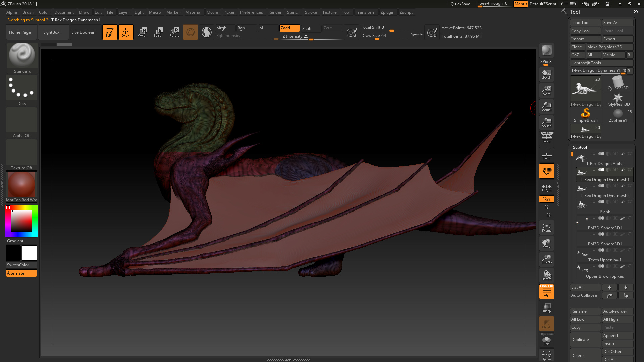Select the Rotate transform tool
The height and width of the screenshot is (362, 644).
pos(174,32)
